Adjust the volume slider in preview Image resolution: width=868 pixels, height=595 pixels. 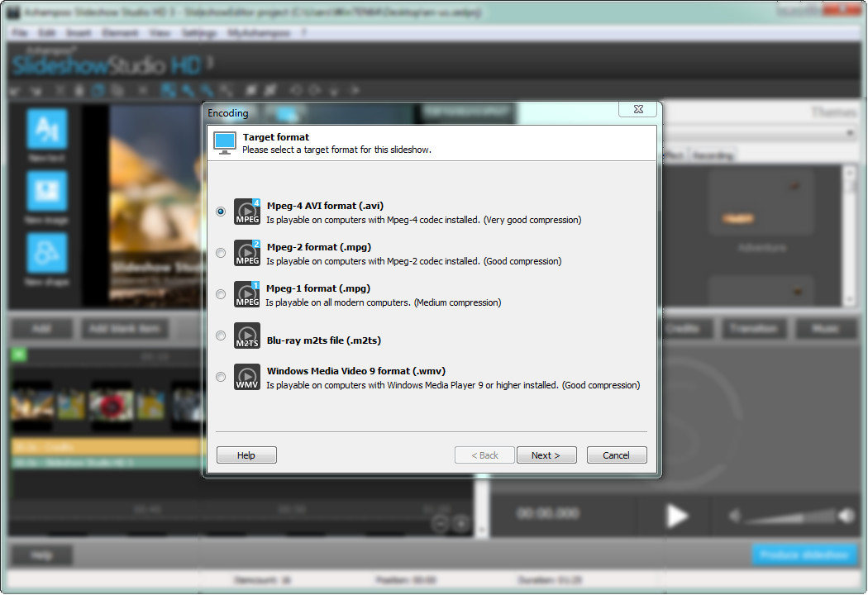(x=789, y=517)
